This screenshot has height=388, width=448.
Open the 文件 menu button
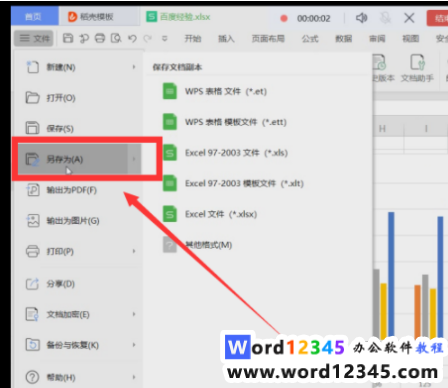click(x=34, y=38)
